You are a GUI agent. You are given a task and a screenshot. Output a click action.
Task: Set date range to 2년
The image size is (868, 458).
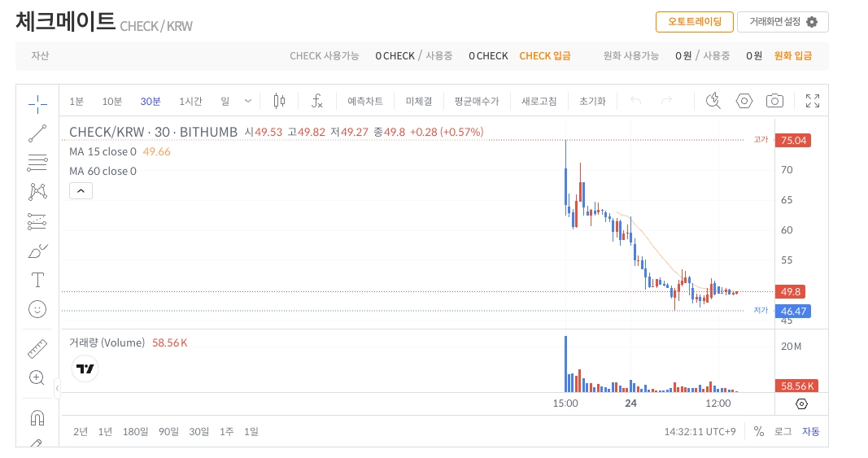(81, 431)
